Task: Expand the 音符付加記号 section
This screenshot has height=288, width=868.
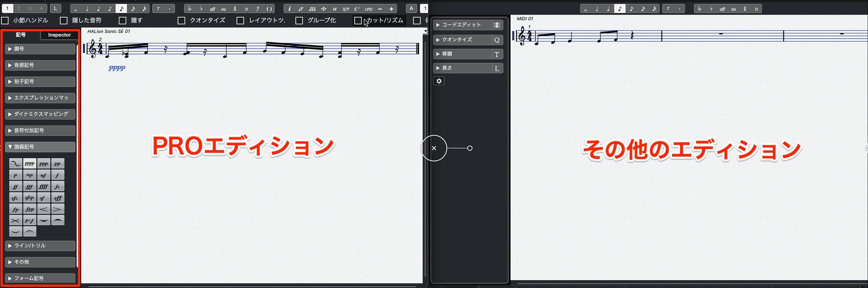Action: pos(40,130)
